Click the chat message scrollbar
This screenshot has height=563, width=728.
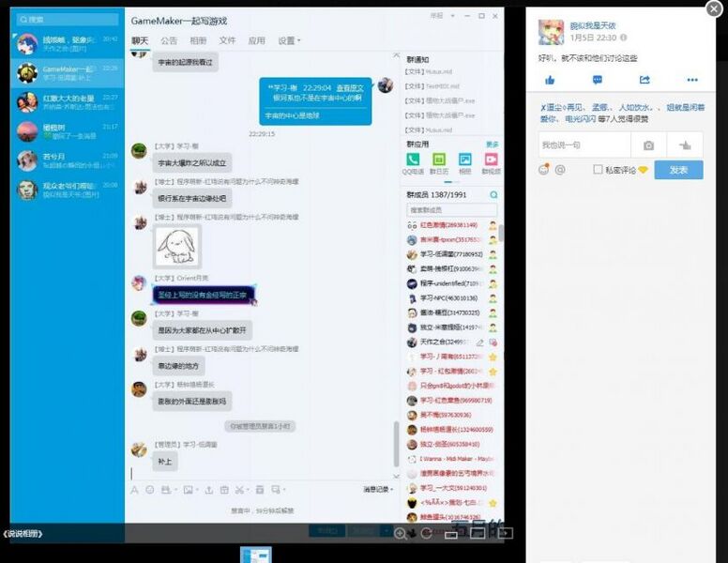(x=396, y=444)
